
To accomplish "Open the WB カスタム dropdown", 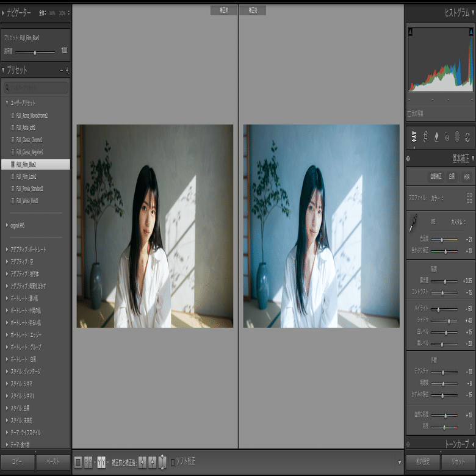I will pos(458,222).
